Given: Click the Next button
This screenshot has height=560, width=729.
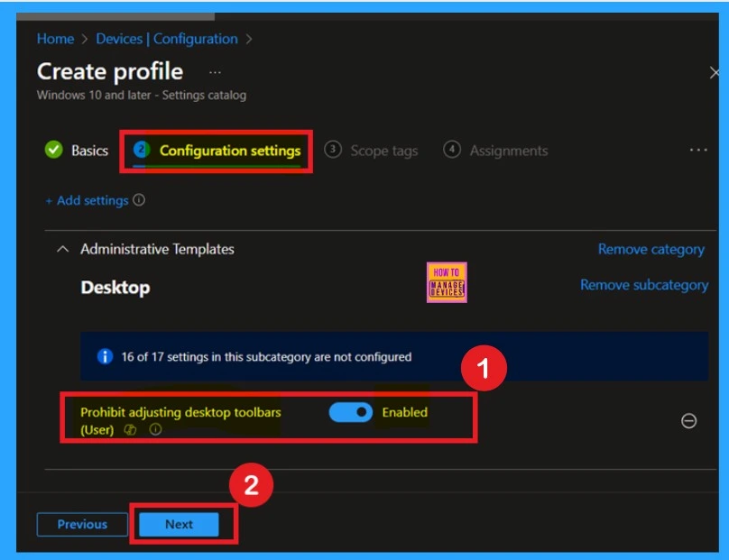Looking at the screenshot, I should click(179, 524).
